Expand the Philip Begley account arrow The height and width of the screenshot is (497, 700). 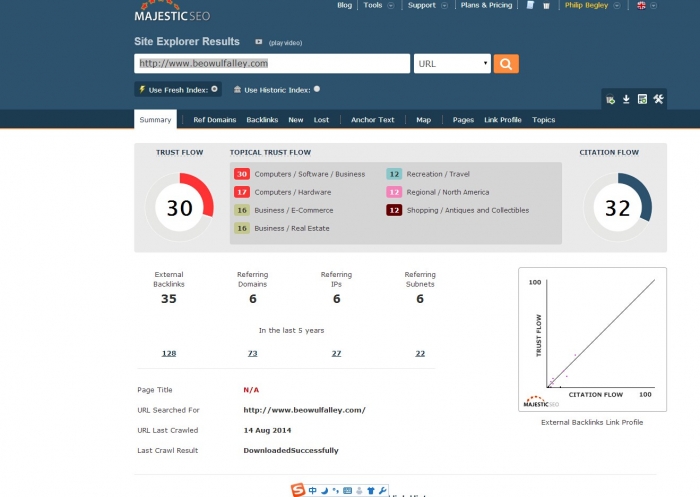click(x=617, y=6)
